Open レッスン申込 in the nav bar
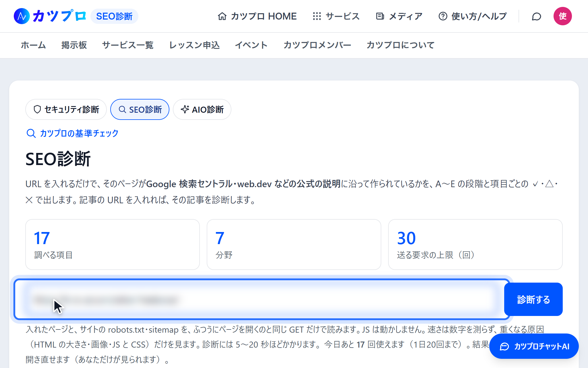 [194, 45]
